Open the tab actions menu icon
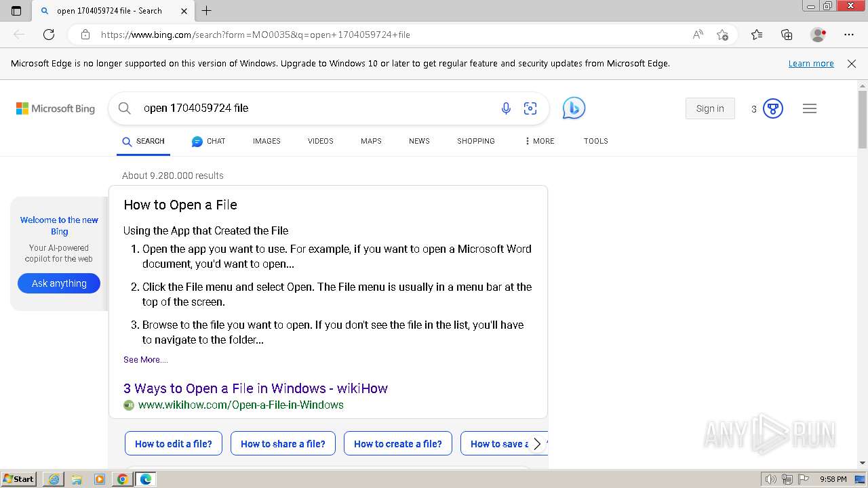 click(x=16, y=11)
